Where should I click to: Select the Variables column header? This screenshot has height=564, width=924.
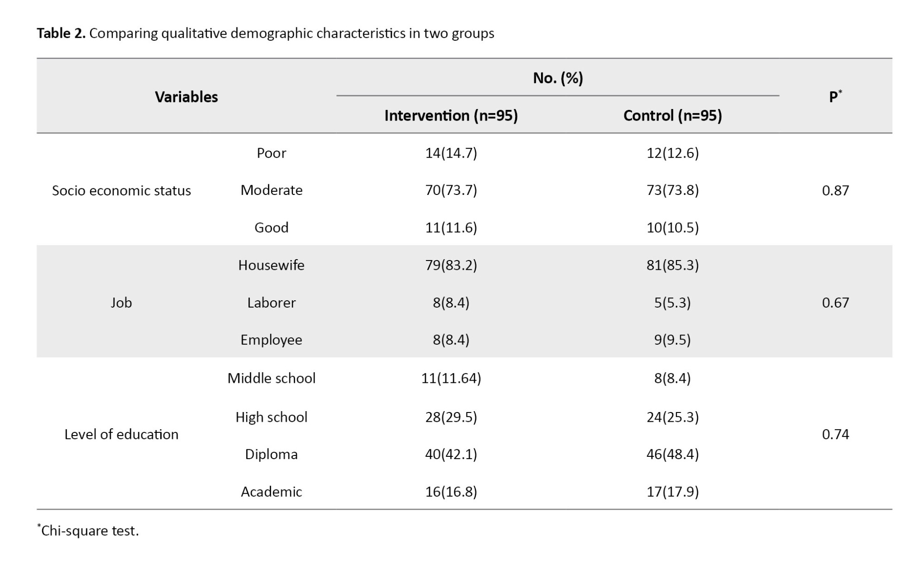point(186,97)
